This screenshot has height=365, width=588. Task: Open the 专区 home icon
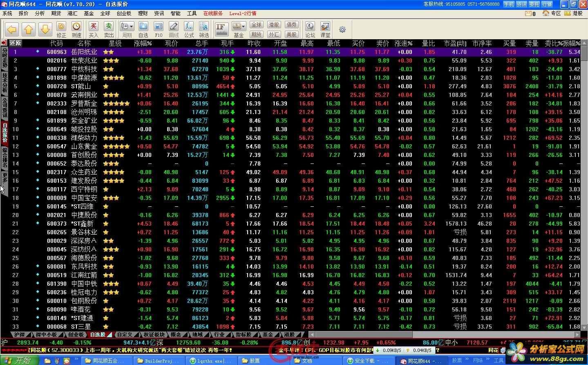tap(552, 13)
